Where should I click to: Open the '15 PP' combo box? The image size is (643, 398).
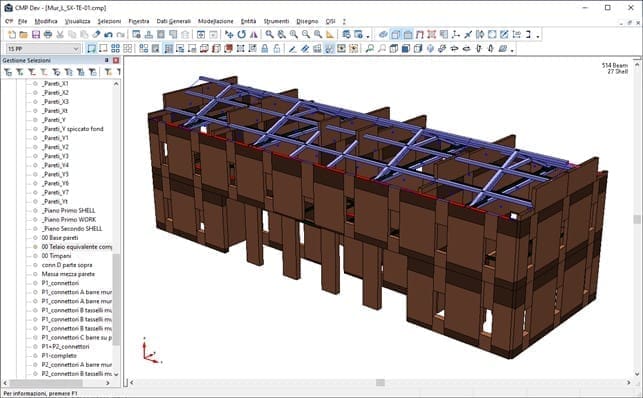[x=43, y=49]
